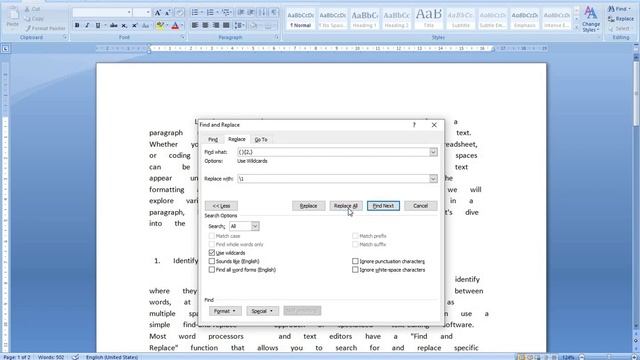
Task: Click the Center alignment icon
Action: pos(205,25)
